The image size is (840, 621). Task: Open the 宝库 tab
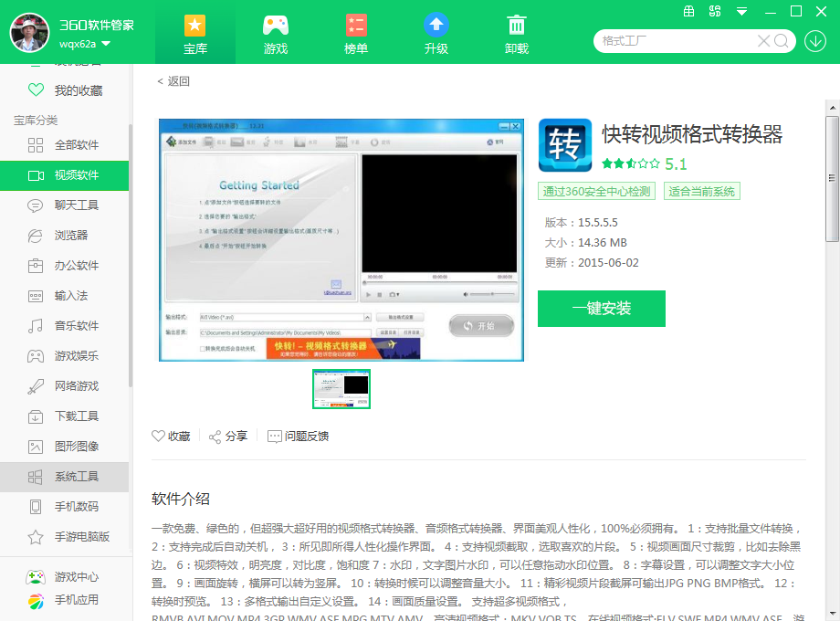195,34
